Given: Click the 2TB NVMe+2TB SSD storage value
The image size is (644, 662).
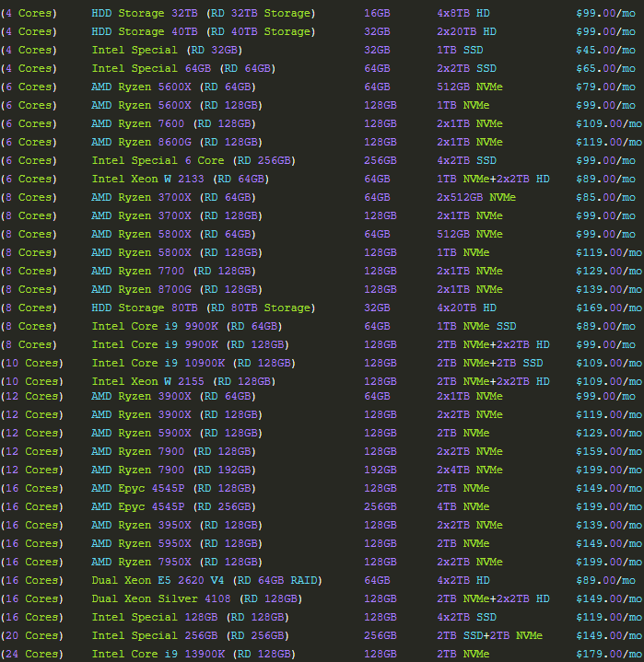Looking at the screenshot, I should coord(490,364).
